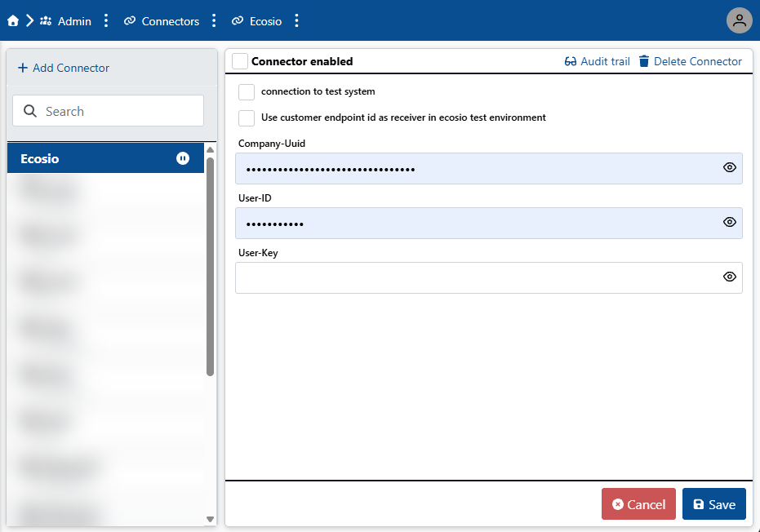Enable the Connector enabled checkbox
The width and height of the screenshot is (760, 532).
point(240,61)
